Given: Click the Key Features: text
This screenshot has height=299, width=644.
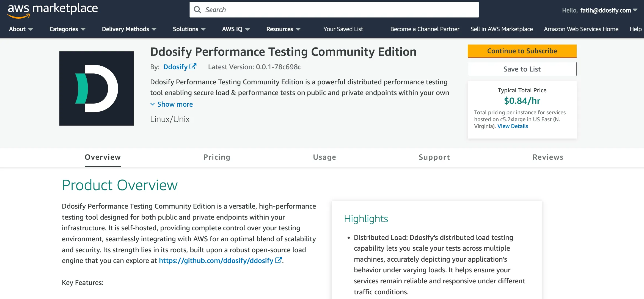Looking at the screenshot, I should point(82,283).
